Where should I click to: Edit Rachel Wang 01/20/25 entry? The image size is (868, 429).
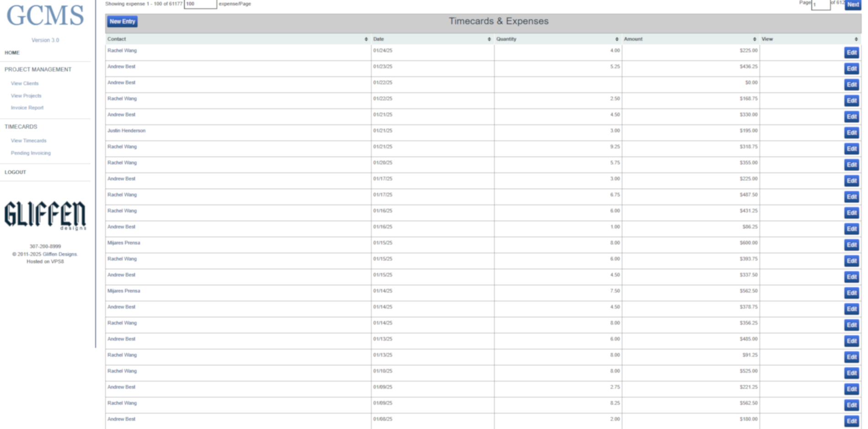(x=852, y=165)
